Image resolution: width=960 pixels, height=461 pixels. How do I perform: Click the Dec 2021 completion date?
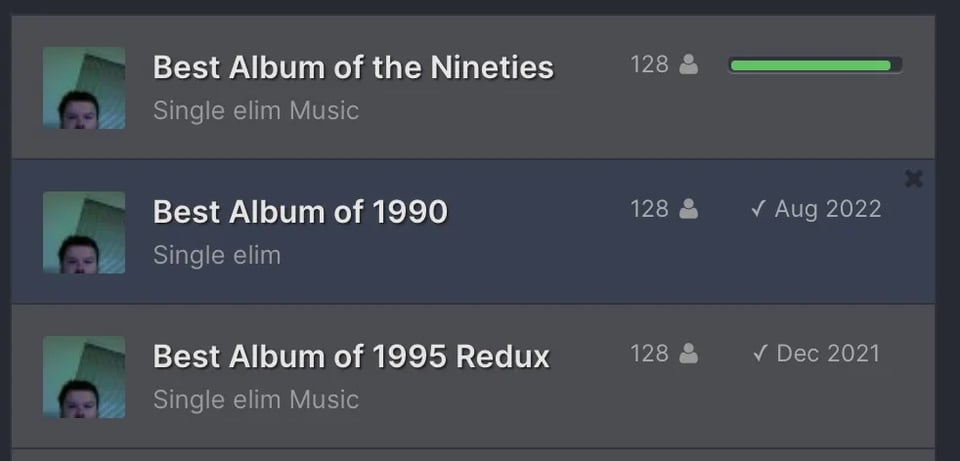(x=828, y=354)
